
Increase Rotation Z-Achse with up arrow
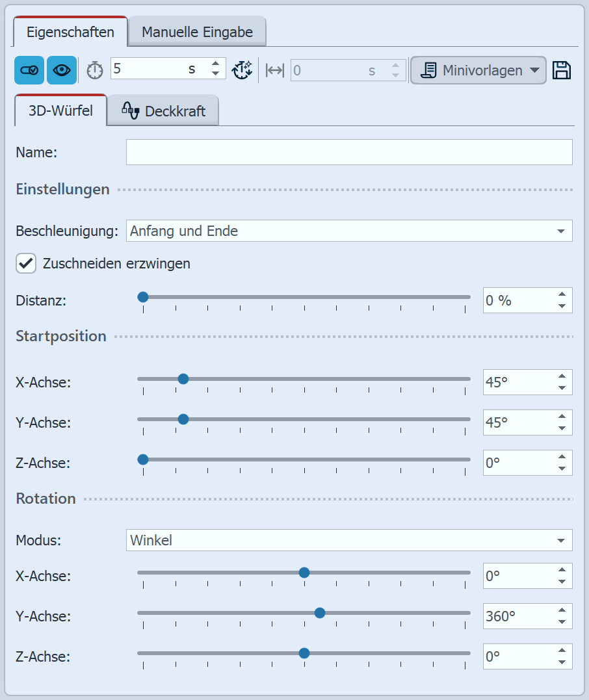coord(562,651)
